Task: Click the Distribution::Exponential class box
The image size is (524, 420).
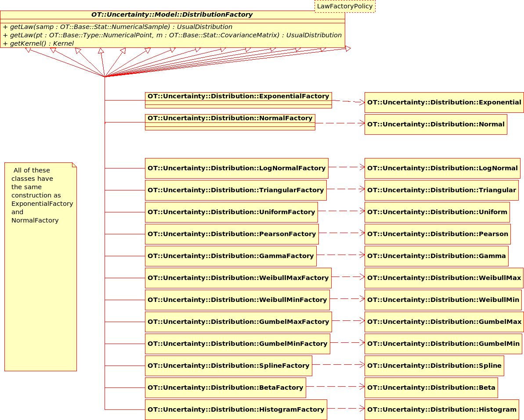Action: pyautogui.click(x=444, y=102)
